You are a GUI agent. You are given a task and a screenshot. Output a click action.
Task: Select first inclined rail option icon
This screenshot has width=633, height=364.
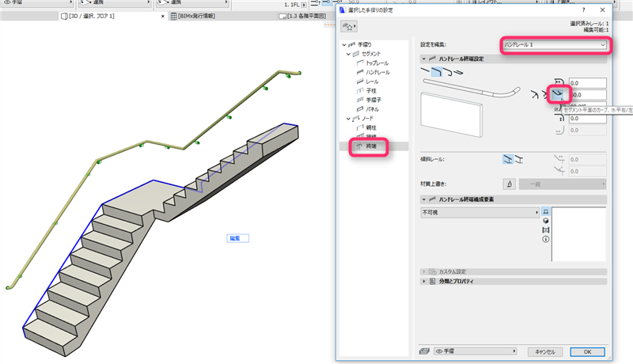coord(508,159)
